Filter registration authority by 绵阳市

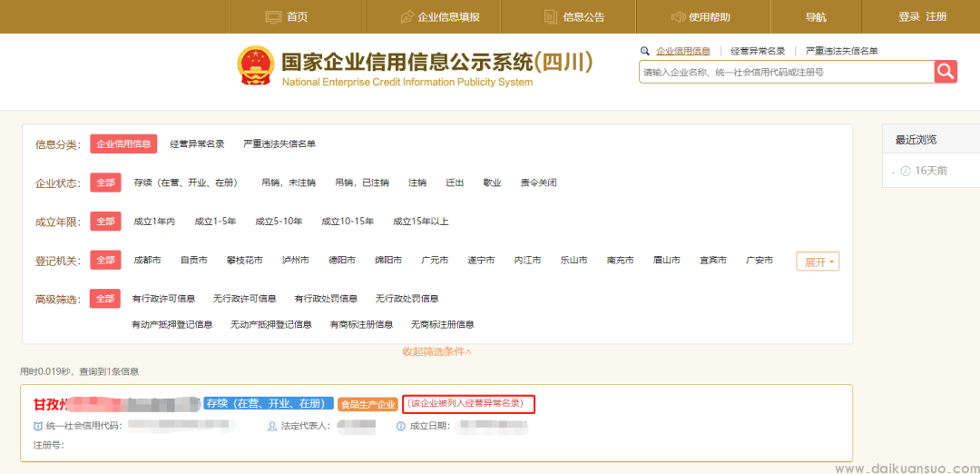click(388, 260)
